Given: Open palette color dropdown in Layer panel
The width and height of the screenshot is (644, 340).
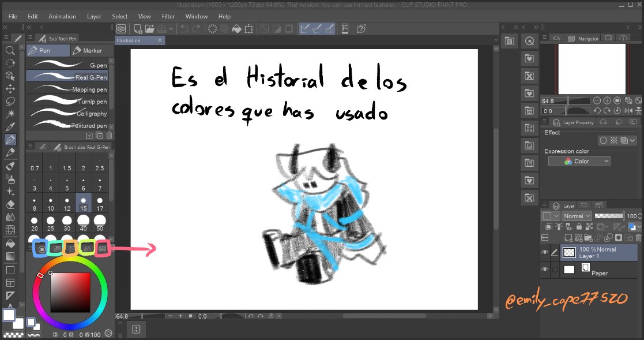Looking at the screenshot, I should pyautogui.click(x=635, y=226).
